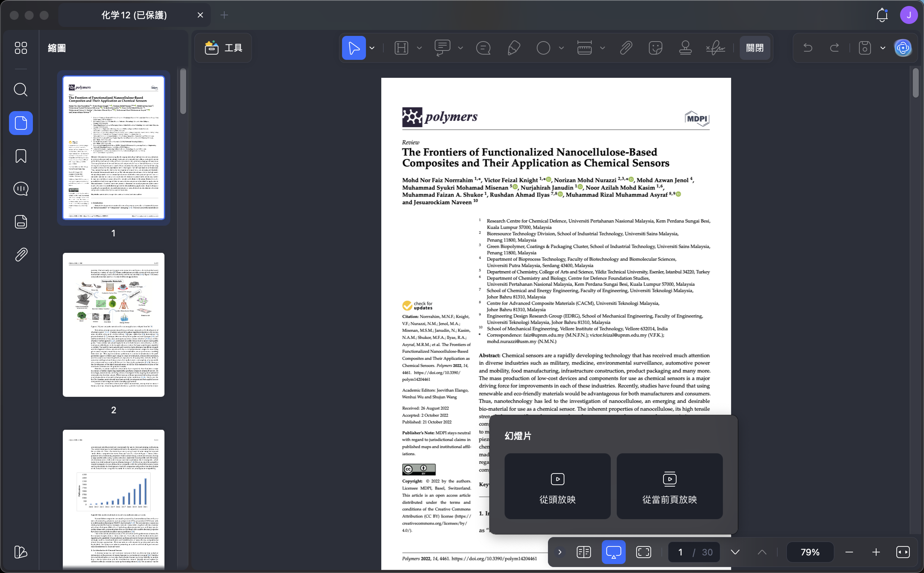
Task: Expand the save options dropdown arrow
Action: [x=883, y=48]
